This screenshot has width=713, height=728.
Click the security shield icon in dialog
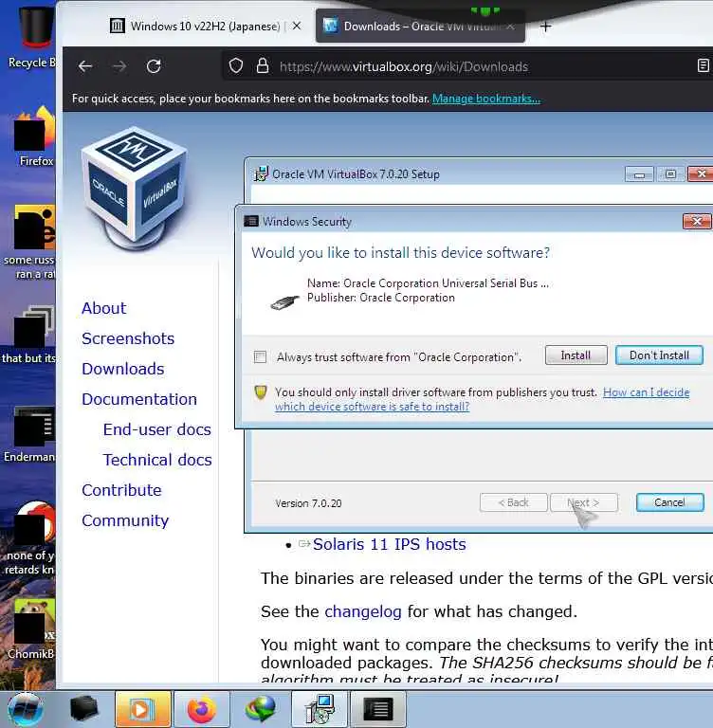pos(261,392)
